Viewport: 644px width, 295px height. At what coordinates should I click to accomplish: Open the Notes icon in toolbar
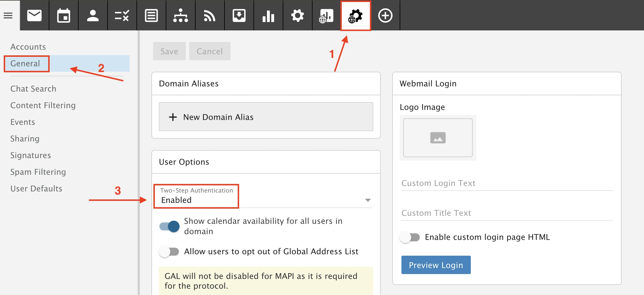coord(151,15)
